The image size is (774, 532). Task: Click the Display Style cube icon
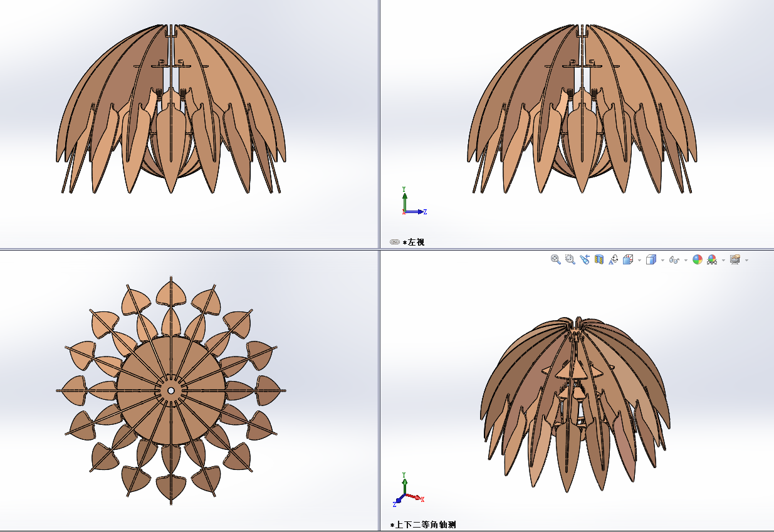[651, 259]
